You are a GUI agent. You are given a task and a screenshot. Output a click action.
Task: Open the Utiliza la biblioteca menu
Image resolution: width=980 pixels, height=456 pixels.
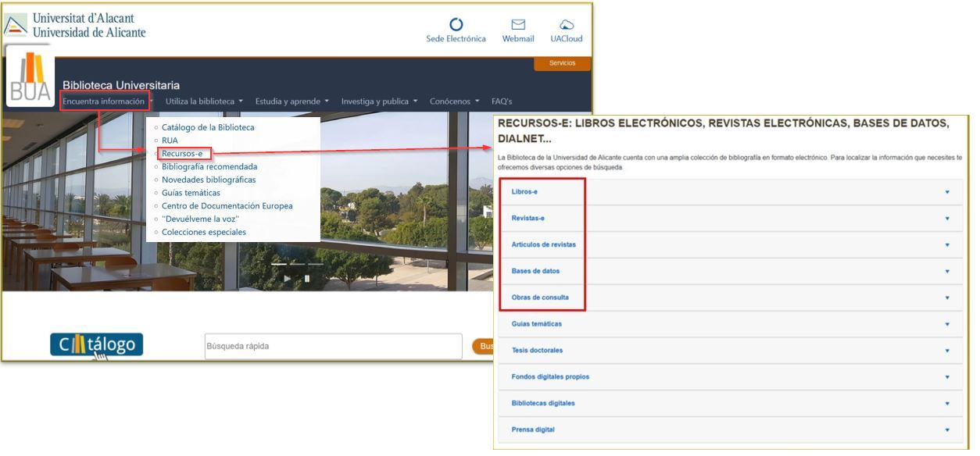pyautogui.click(x=204, y=102)
